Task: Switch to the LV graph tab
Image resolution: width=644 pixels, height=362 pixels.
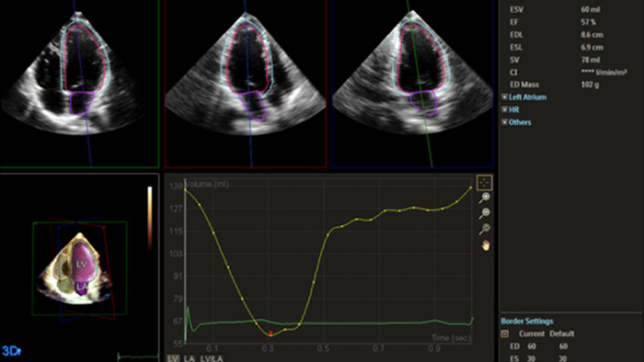Action: click(173, 358)
